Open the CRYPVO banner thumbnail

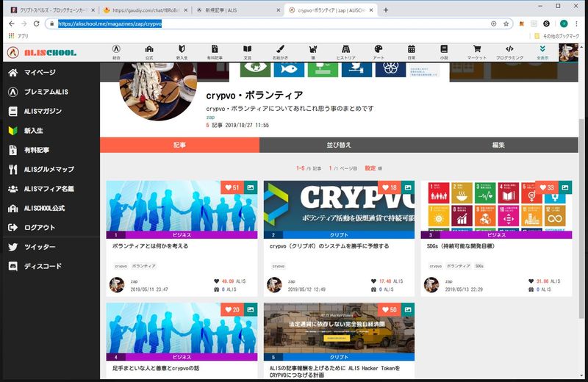339,206
